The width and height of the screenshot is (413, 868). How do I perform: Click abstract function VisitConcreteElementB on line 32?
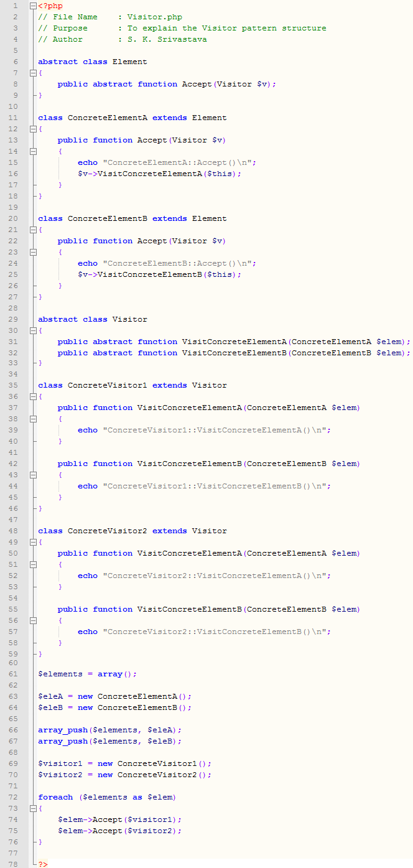click(x=234, y=353)
